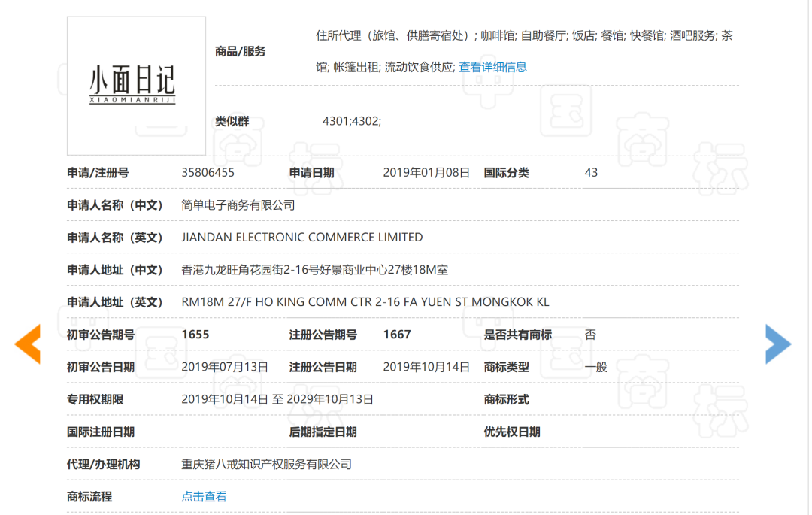Select applicant name 简单电子商务有限公司

pos(238,205)
